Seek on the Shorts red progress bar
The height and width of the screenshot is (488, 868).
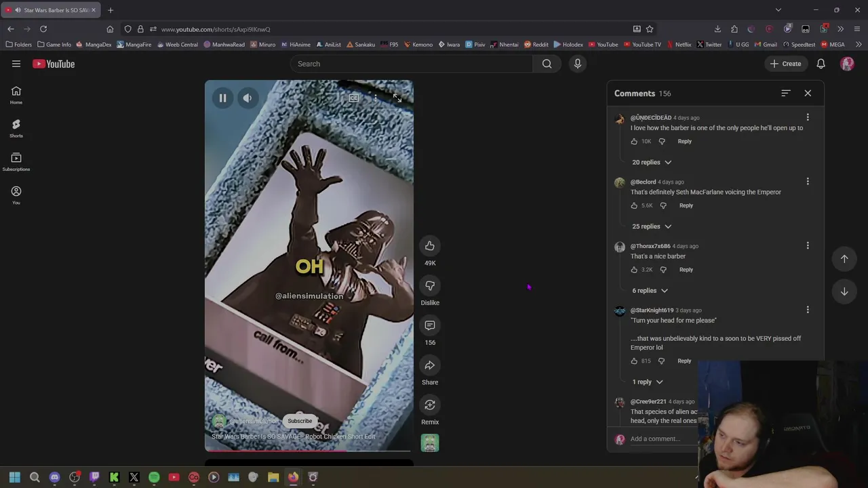point(309,451)
